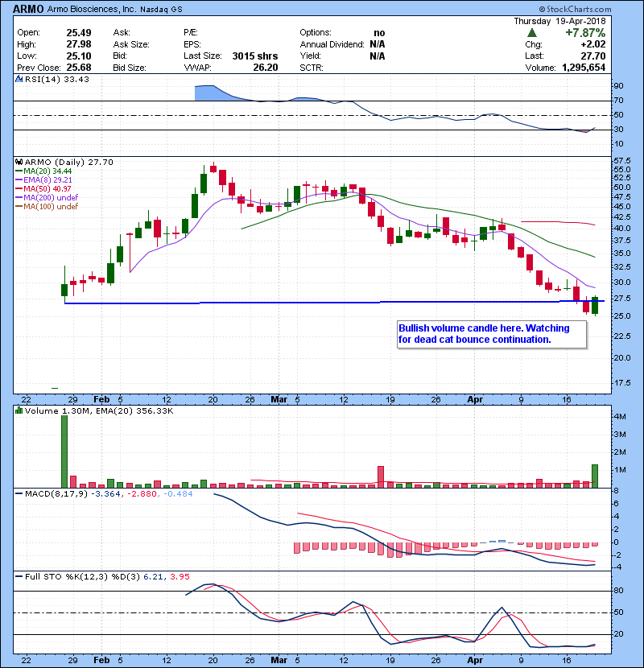Click the Thursday 19-Apr-2018 date
This screenshot has width=644, height=668.
[559, 21]
